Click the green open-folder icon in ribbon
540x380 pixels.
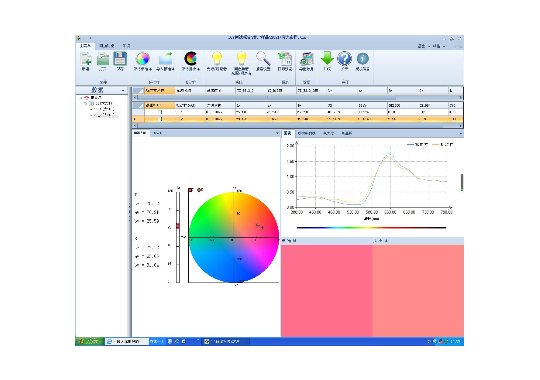(x=102, y=59)
